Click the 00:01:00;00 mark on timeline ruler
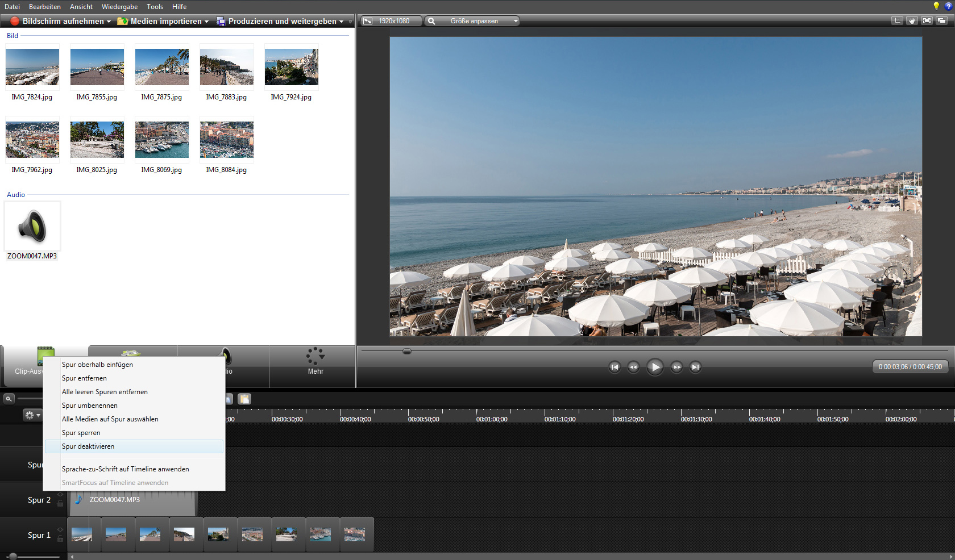Screen dimensions: 955x560 coord(492,419)
